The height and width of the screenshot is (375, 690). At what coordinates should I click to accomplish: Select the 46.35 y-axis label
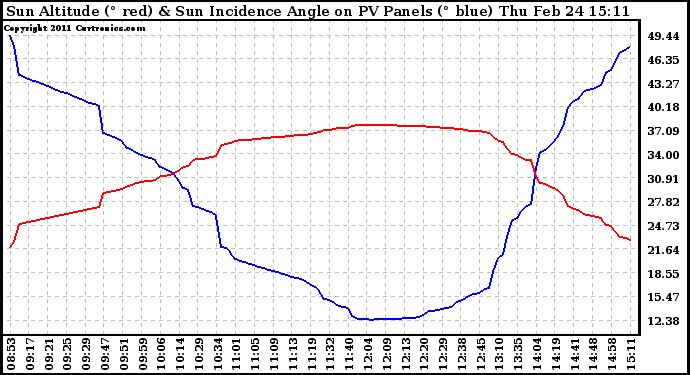tap(663, 60)
